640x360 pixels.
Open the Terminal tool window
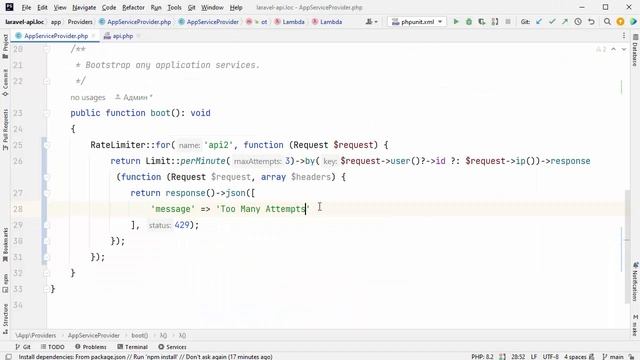point(132,347)
